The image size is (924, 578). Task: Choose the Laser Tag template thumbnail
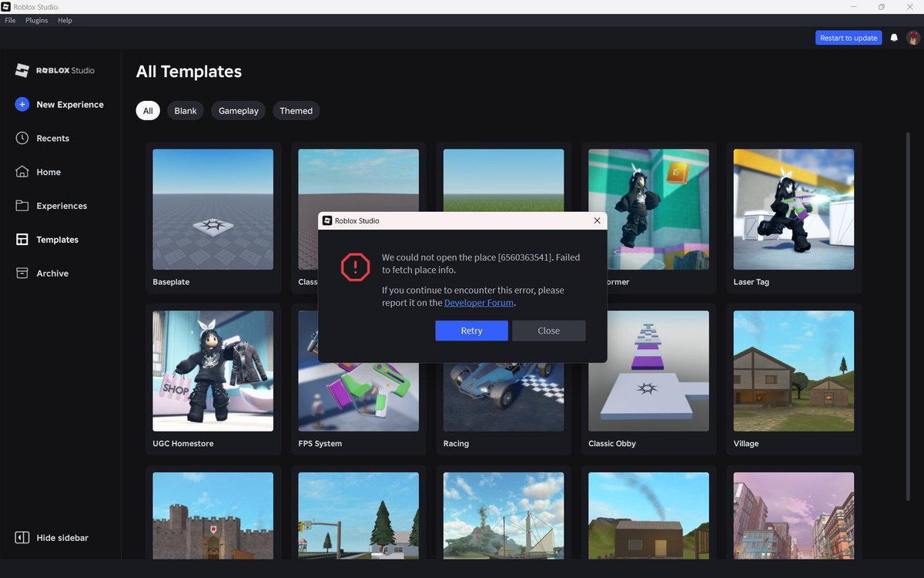[794, 210]
